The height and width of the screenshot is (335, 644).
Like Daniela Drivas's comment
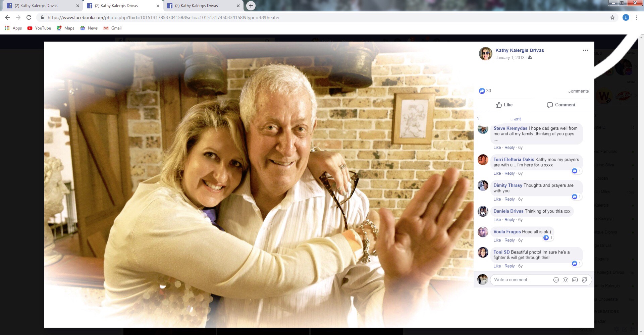click(497, 220)
